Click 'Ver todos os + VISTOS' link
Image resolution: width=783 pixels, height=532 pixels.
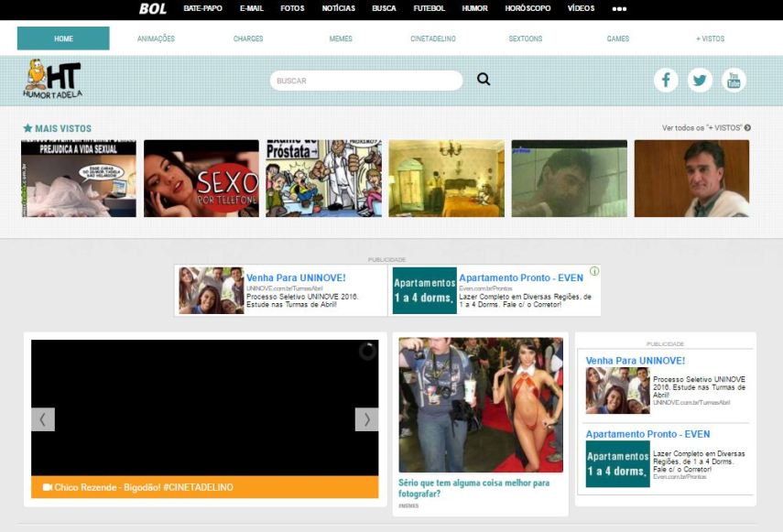pyautogui.click(x=706, y=128)
